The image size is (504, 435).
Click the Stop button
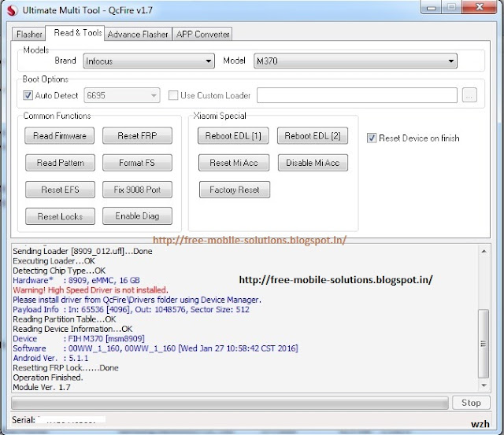[471, 403]
